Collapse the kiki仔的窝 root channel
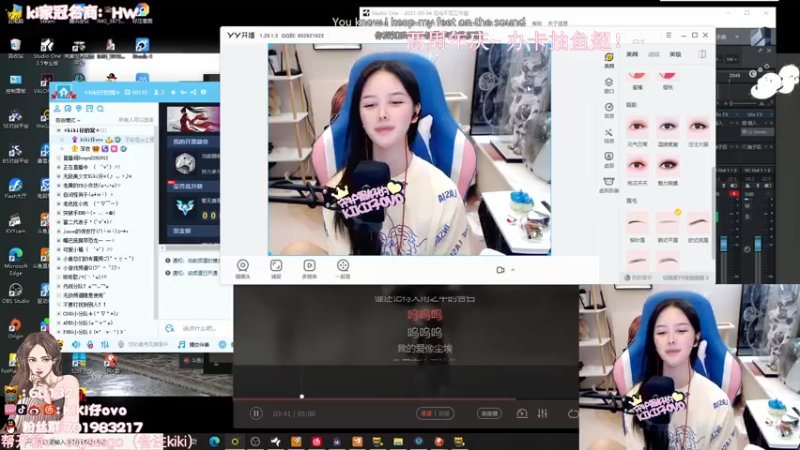 click(59, 130)
